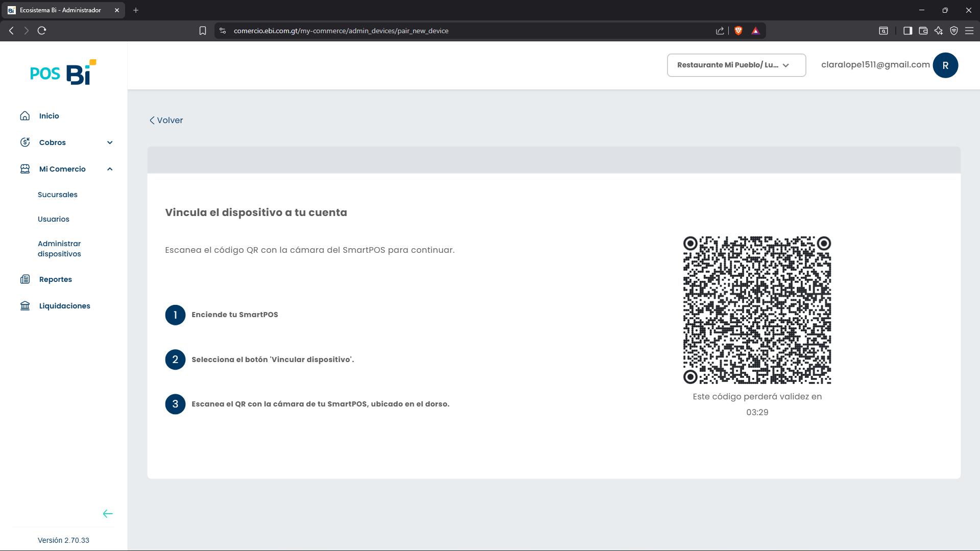Share this page link
Viewport: 980px width, 551px height.
[x=720, y=31]
